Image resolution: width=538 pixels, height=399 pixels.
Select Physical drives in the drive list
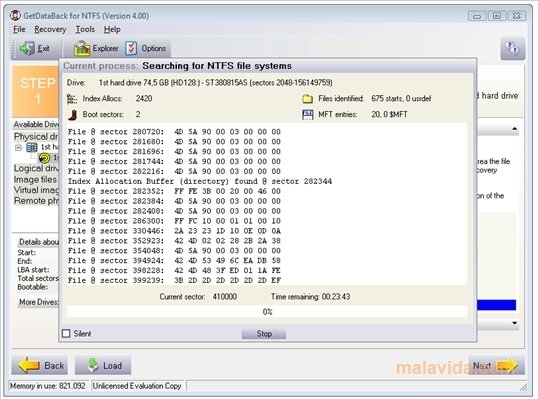pos(36,137)
